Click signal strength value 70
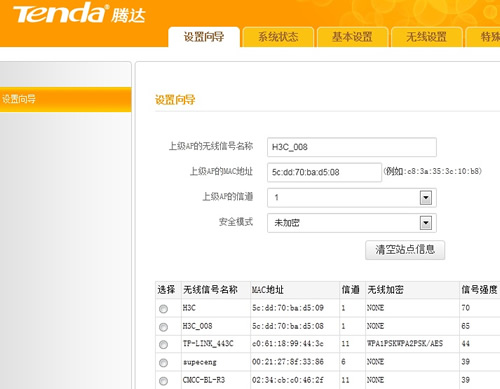 [466, 308]
